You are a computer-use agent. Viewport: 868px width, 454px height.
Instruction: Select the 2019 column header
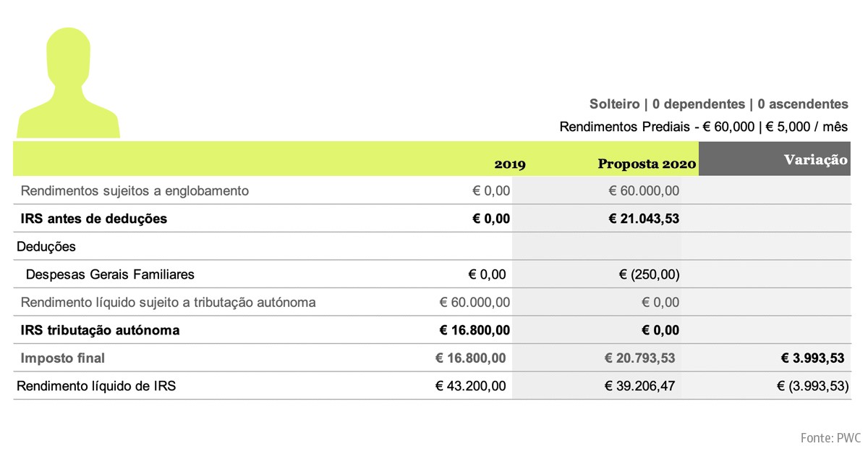(510, 164)
